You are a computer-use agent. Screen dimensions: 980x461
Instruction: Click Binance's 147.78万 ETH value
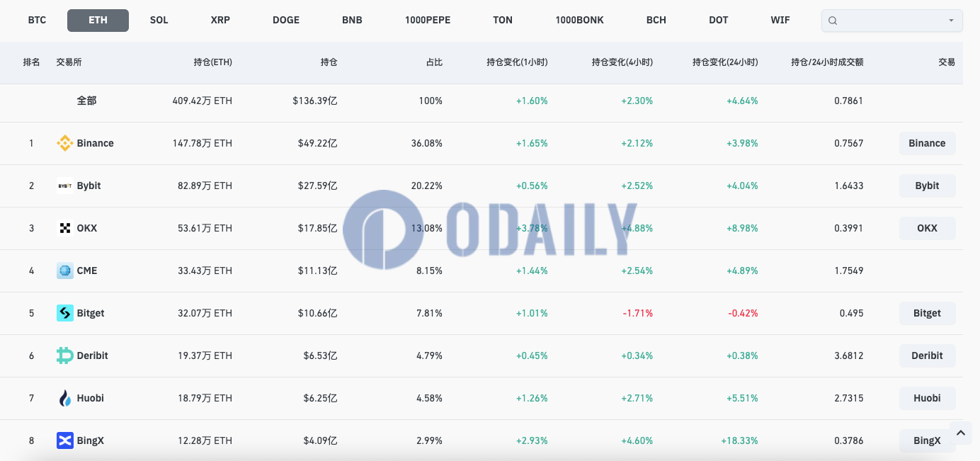[x=202, y=143]
